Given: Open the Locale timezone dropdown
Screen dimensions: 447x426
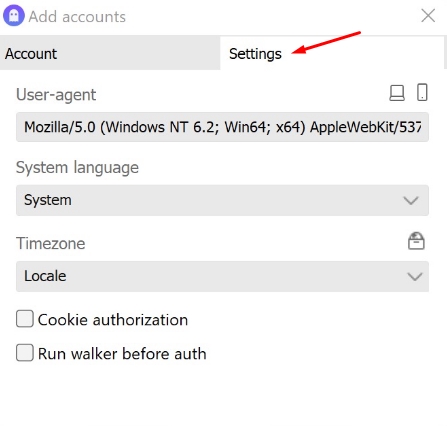Looking at the screenshot, I should 222,276.
